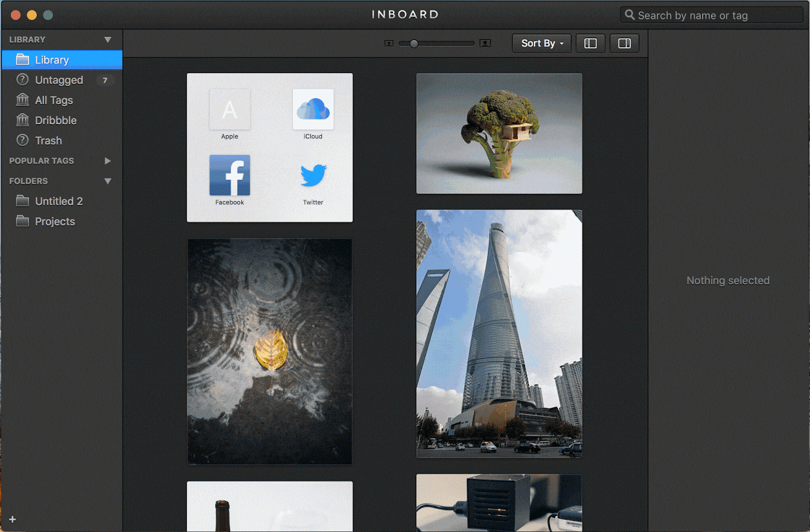This screenshot has height=532, width=810.
Task: Click the Trash question mark icon
Action: (23, 140)
